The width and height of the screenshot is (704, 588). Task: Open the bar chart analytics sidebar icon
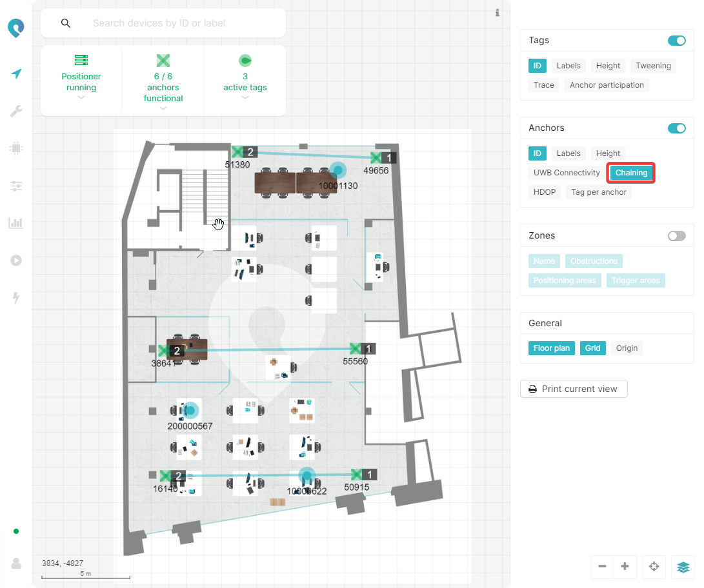coord(16,223)
